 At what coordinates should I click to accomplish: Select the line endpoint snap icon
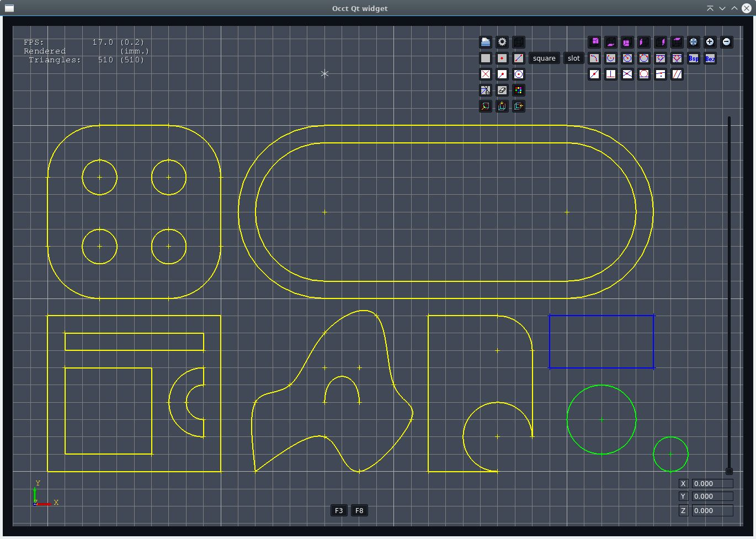tap(502, 74)
